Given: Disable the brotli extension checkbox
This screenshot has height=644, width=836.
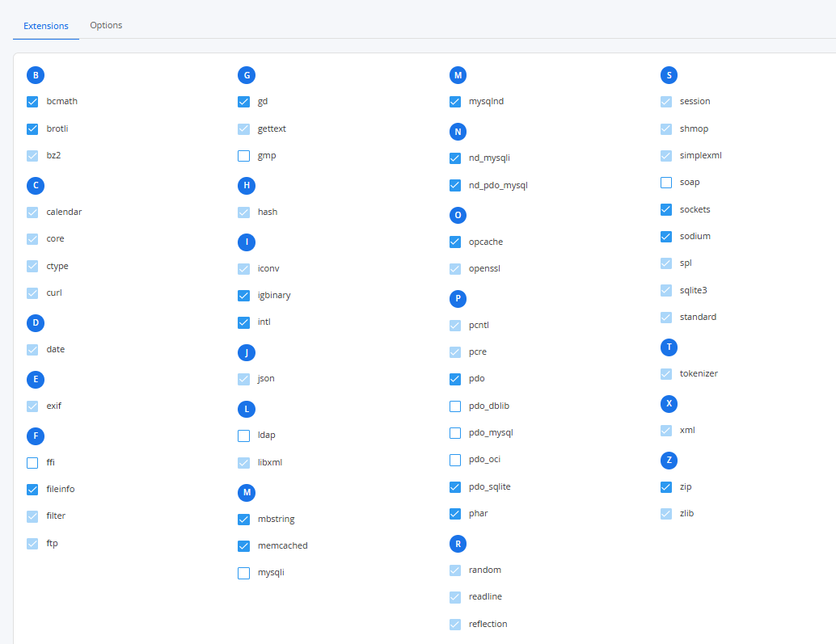Looking at the screenshot, I should point(32,129).
